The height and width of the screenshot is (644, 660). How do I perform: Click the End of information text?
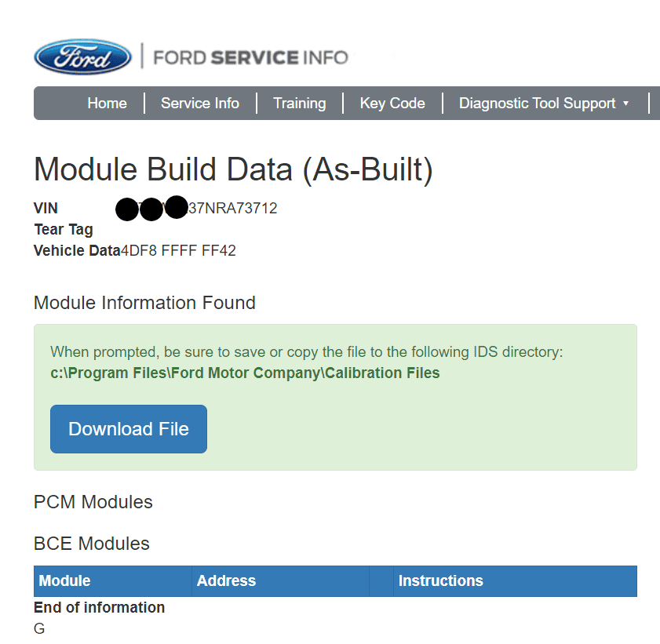(x=99, y=608)
